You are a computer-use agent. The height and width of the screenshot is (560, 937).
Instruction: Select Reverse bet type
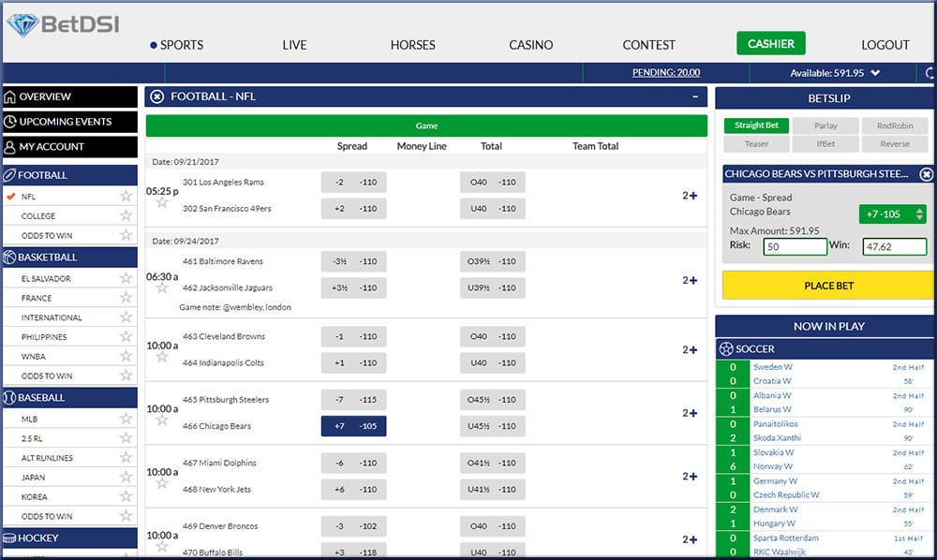[x=895, y=144]
